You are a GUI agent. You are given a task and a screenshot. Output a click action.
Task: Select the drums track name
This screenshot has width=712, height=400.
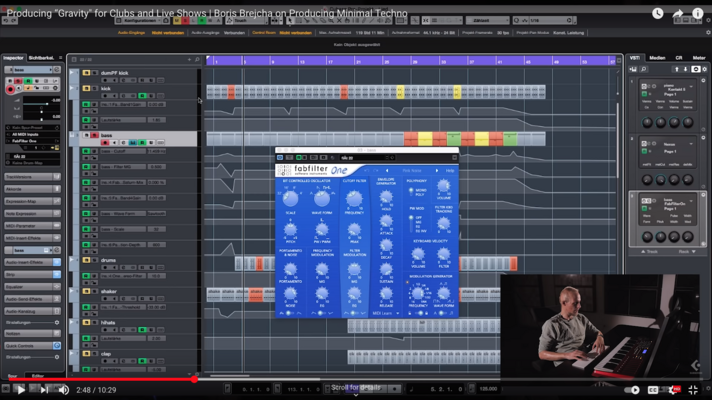108,260
